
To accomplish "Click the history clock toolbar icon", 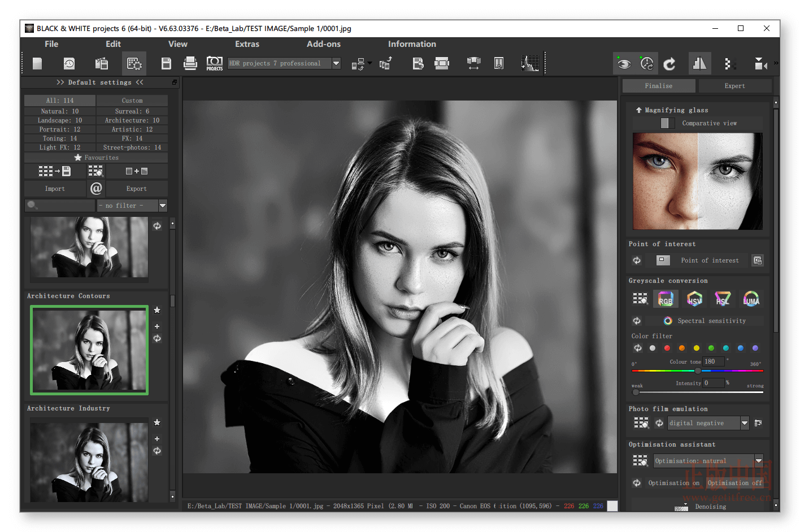I will [69, 64].
